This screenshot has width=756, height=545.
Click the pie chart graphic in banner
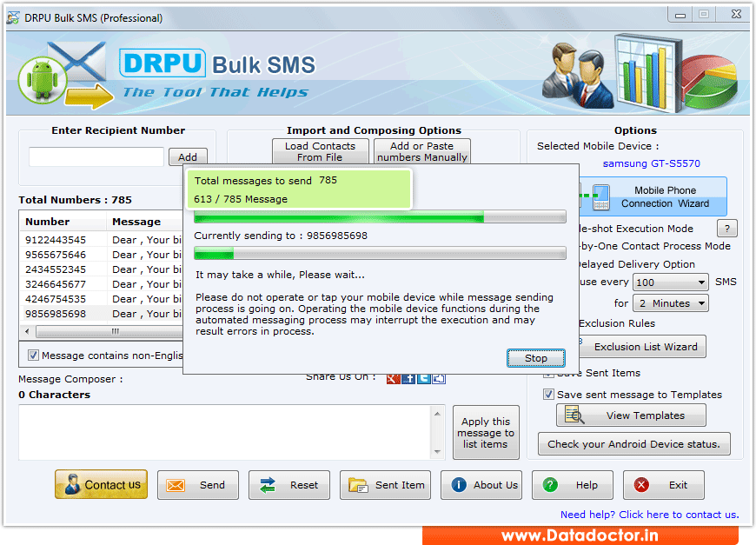[x=709, y=81]
